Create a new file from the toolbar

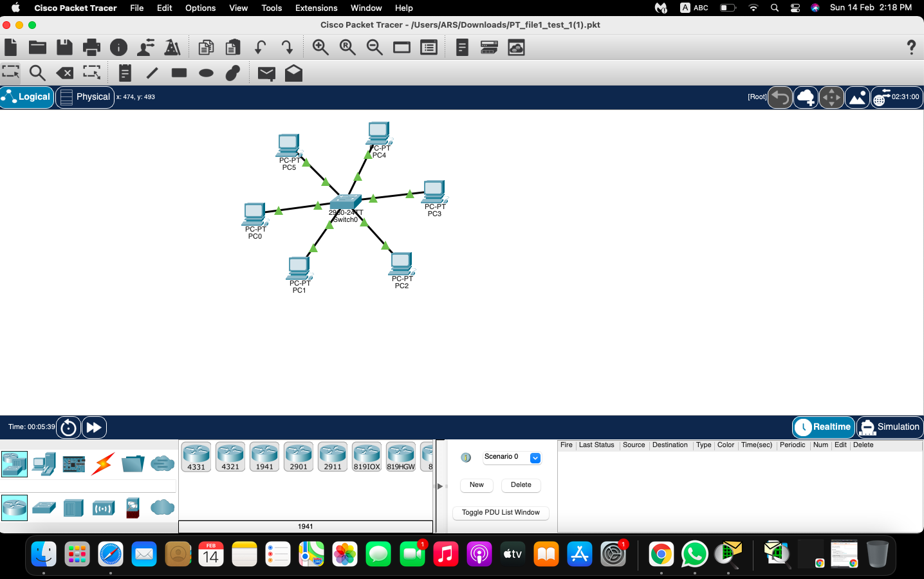[11, 48]
